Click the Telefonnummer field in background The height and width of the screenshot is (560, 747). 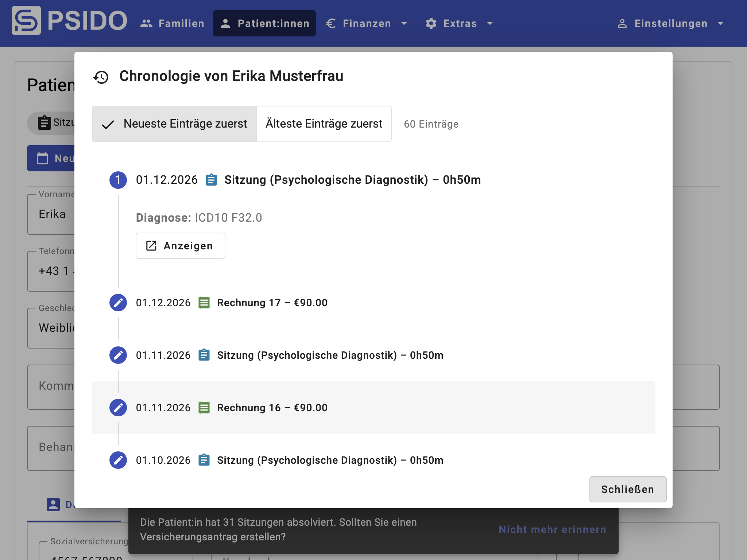point(51,271)
